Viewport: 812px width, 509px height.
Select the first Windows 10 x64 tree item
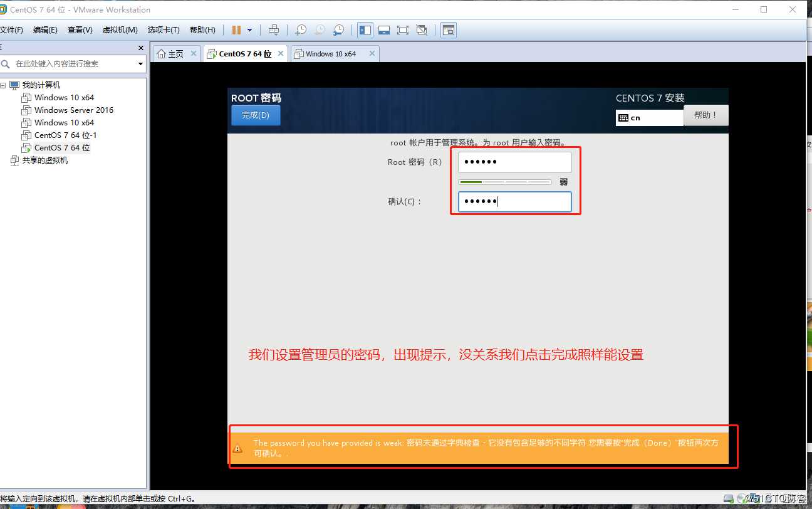(x=64, y=98)
